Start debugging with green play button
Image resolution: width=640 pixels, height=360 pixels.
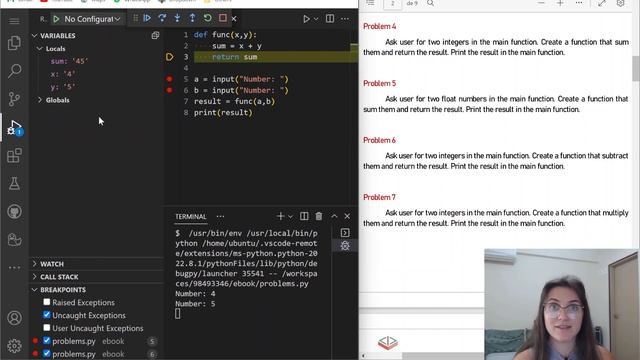point(56,19)
